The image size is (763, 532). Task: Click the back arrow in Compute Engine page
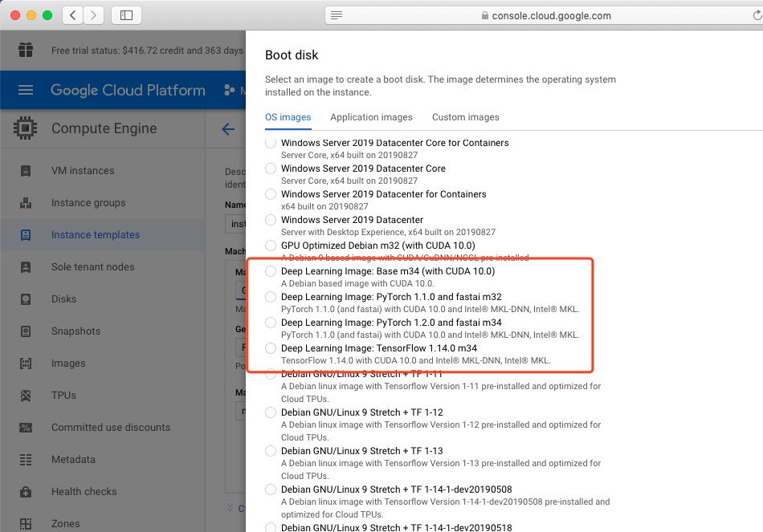click(x=228, y=129)
